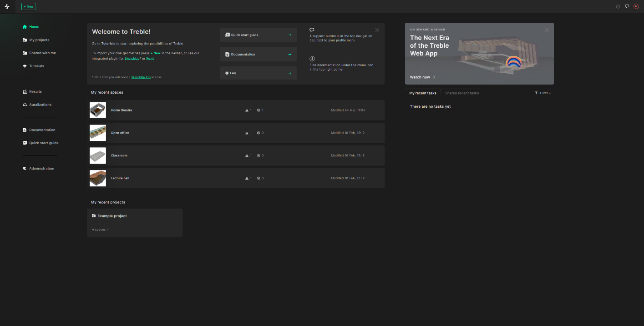Switch to the Shared recent tasks tab
The width and height of the screenshot is (644, 326).
click(x=462, y=93)
